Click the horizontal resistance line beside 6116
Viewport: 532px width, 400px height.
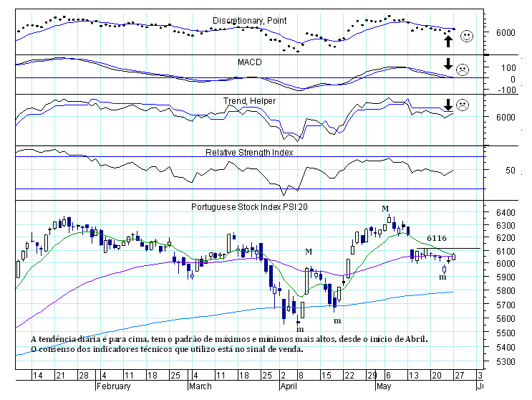tap(448, 249)
